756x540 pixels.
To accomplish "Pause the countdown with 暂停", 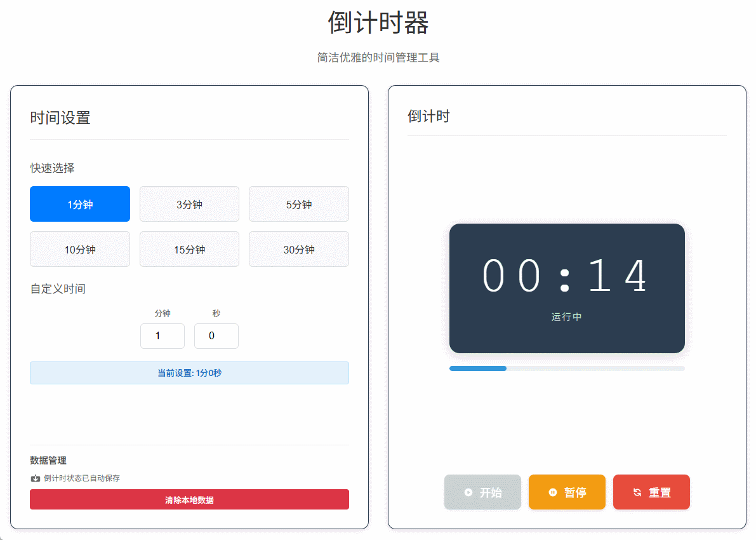I will point(567,492).
